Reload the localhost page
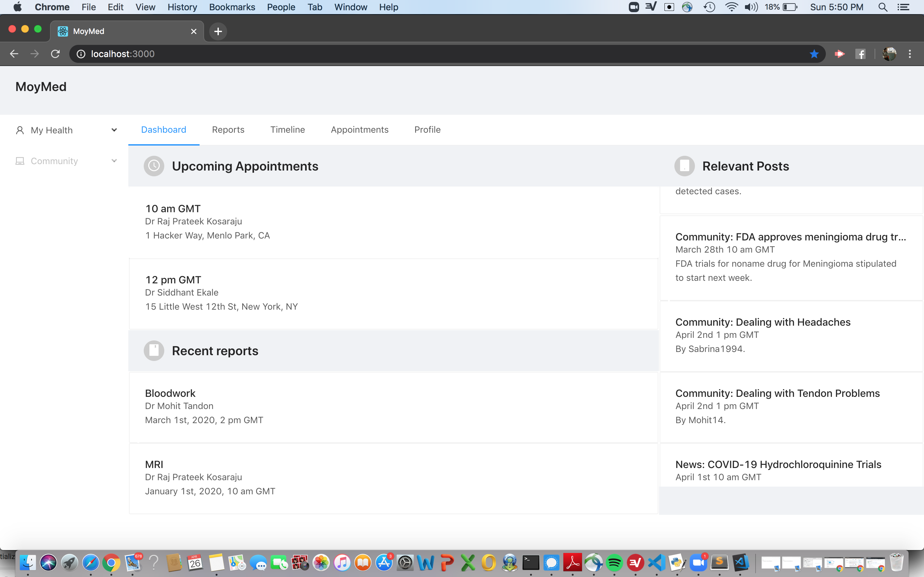 pos(56,54)
